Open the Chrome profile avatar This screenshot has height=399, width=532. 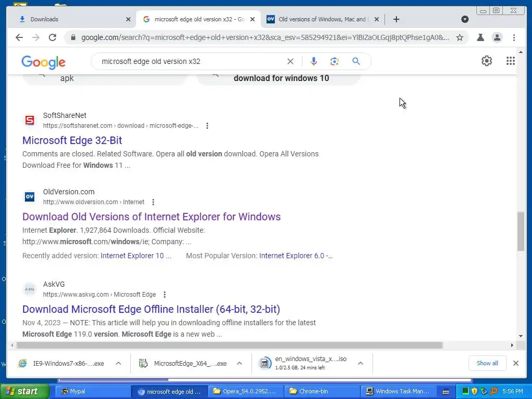coord(497,37)
